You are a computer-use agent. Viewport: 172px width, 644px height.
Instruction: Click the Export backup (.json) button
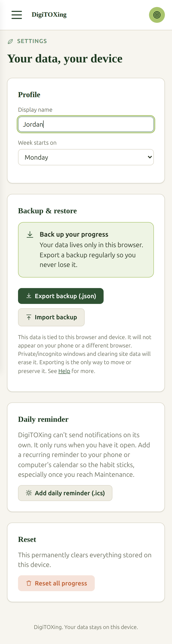click(61, 296)
